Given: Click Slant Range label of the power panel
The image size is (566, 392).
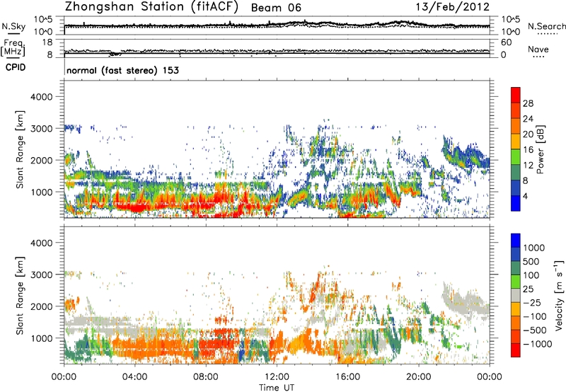Looking at the screenshot, I should click(x=20, y=149).
